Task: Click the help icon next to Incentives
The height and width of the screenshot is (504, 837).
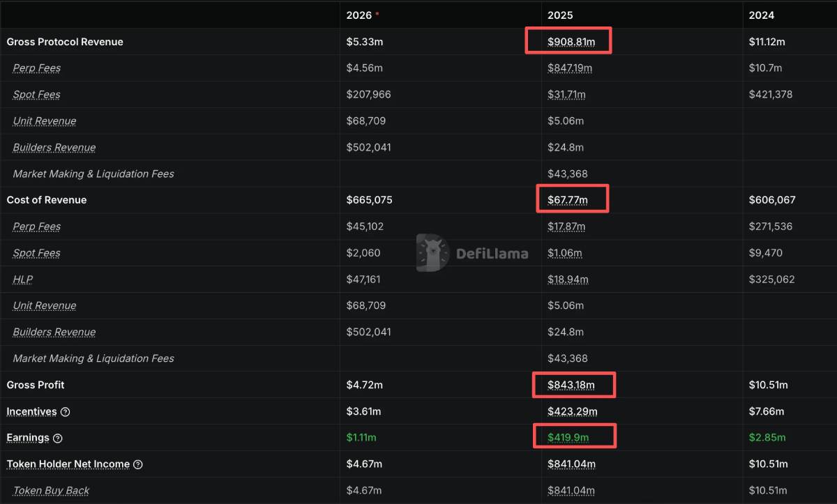Action: [66, 412]
